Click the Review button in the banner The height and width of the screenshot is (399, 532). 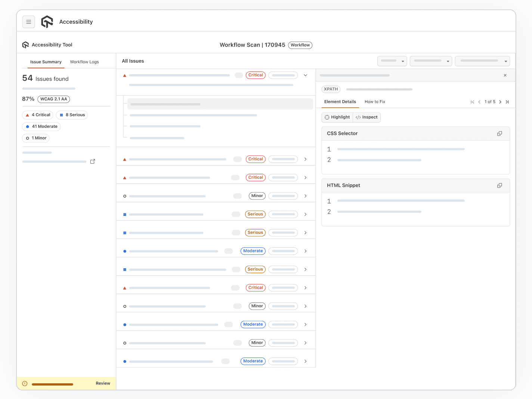[x=103, y=383]
